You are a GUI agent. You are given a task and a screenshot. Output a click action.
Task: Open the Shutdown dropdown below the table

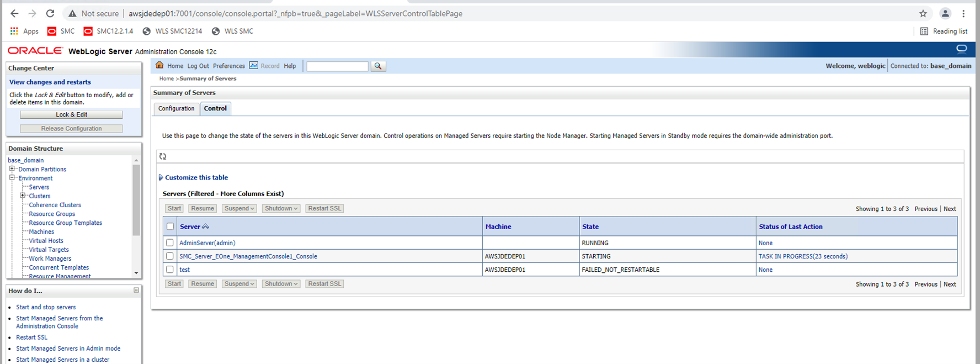click(x=281, y=284)
